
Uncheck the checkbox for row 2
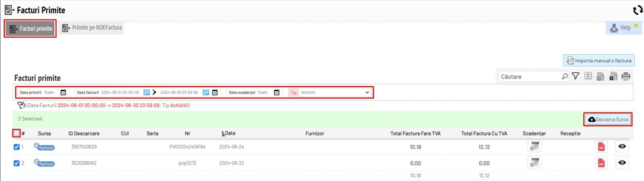(17, 163)
